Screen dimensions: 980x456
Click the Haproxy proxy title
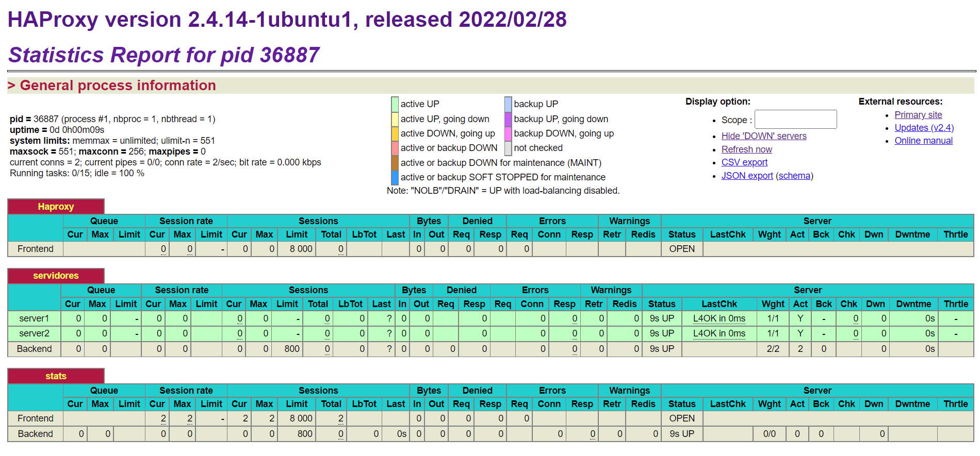pos(56,207)
